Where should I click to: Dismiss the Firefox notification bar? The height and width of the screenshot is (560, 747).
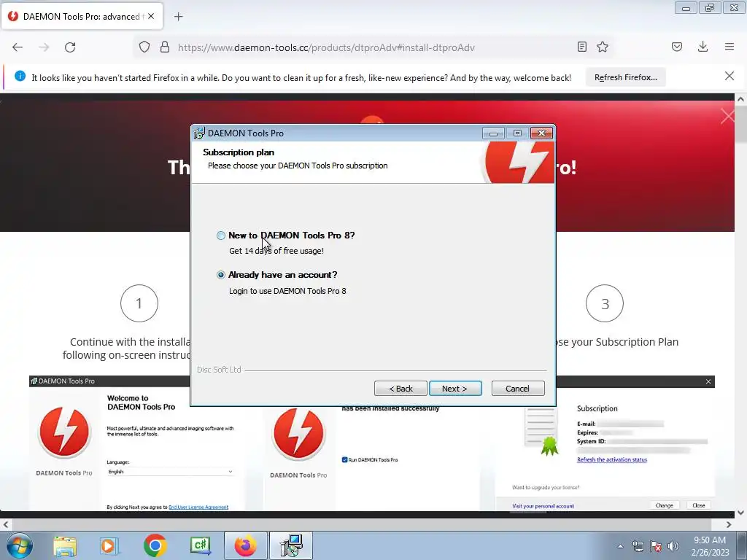[729, 76]
